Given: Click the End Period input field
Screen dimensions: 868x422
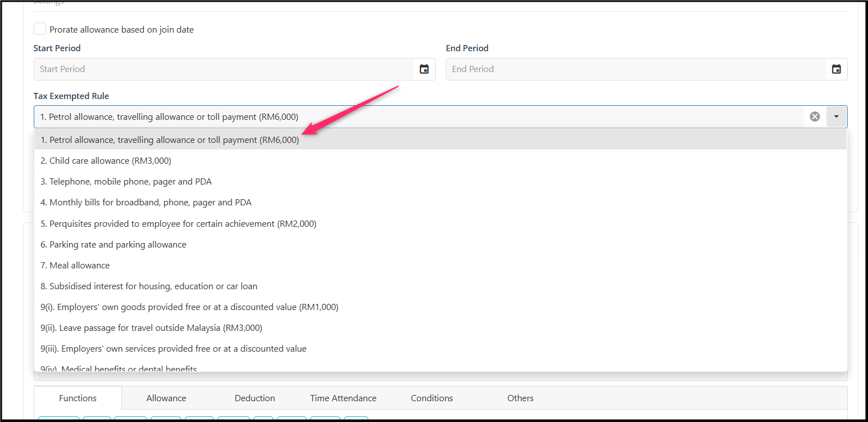Looking at the screenshot, I should [x=636, y=69].
